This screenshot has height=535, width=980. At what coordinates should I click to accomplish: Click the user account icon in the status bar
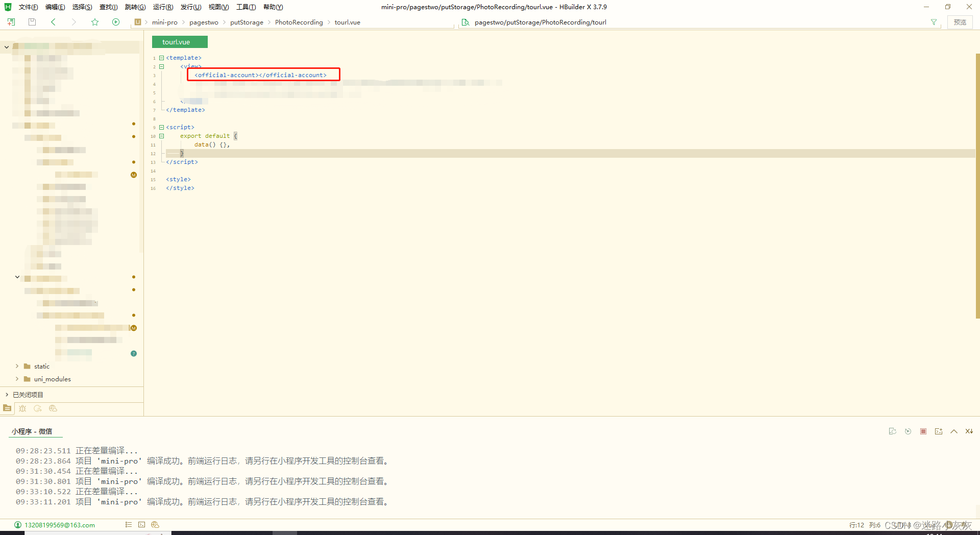click(x=18, y=525)
